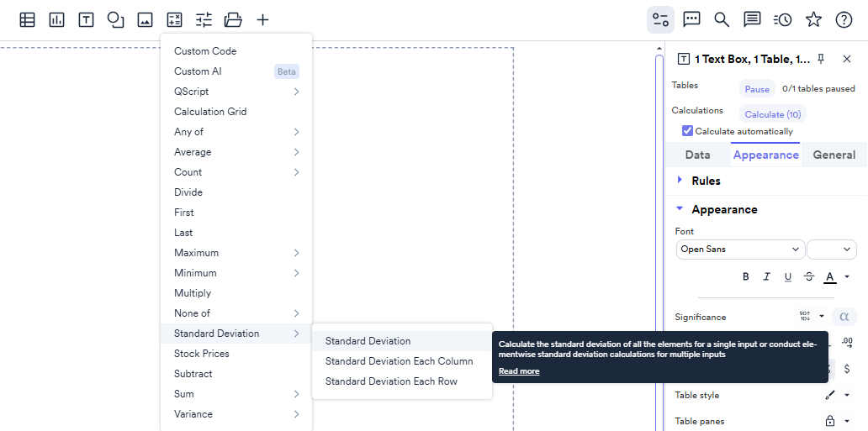Screen dimensions: 868x431
Task: Apply Italic font formatting
Action: (x=767, y=276)
